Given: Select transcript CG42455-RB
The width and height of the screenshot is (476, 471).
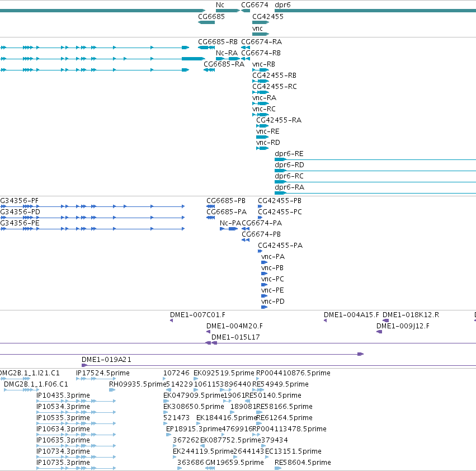Looking at the screenshot, I should pos(274,76).
